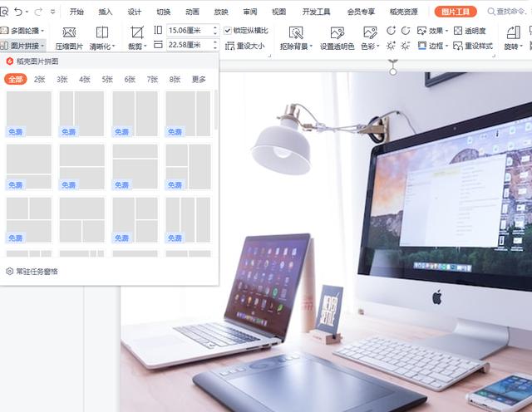Click the 压缩图片 compress picture icon
532x412 pixels.
[69, 32]
